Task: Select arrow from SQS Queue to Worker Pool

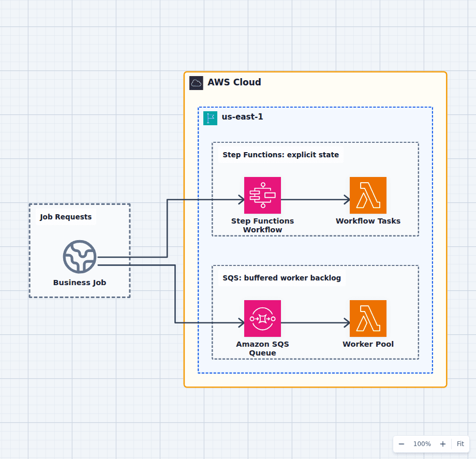Action: (x=315, y=323)
